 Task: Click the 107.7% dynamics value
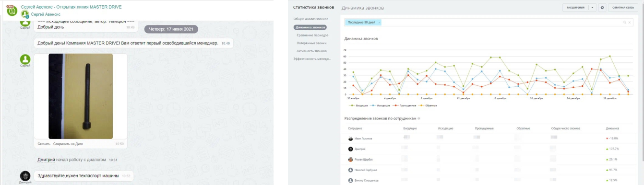click(x=612, y=149)
